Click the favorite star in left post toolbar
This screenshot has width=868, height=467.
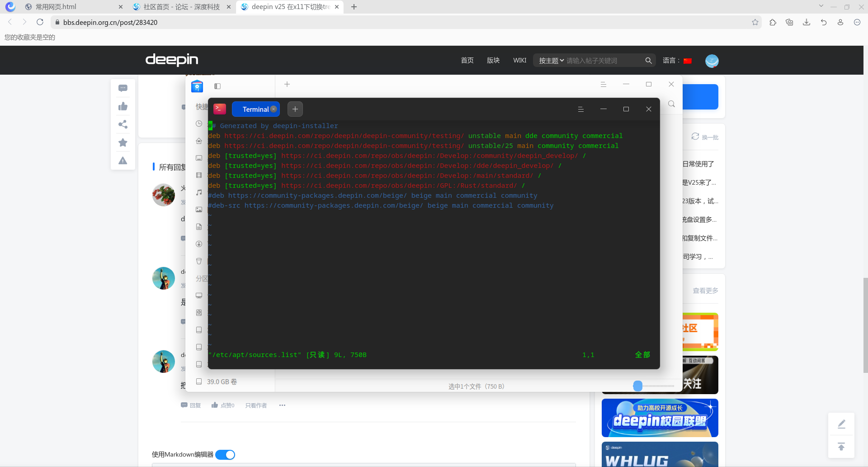123,143
